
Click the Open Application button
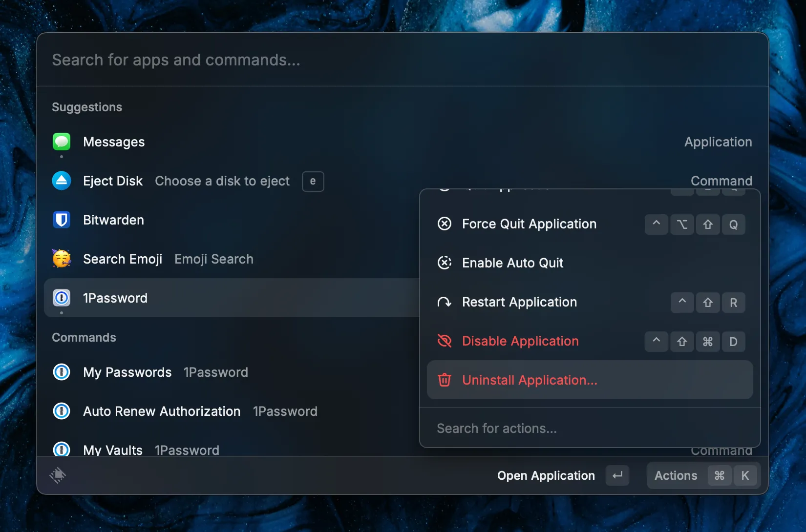pyautogui.click(x=546, y=475)
